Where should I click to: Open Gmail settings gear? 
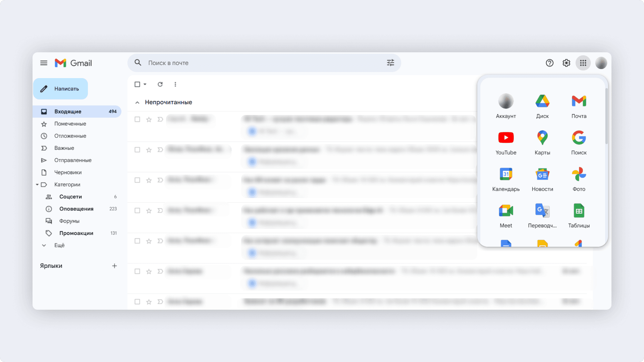click(566, 63)
